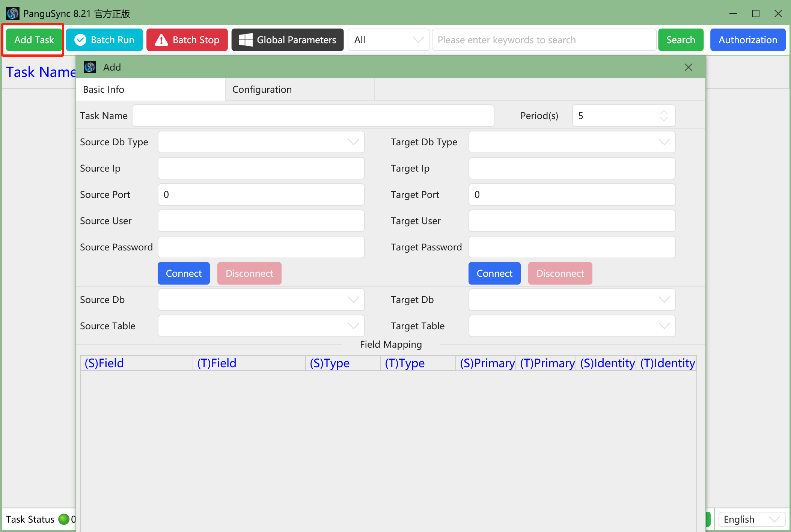Increase the Period(s) value with up arrow
This screenshot has height=532, width=791.
(x=664, y=112)
